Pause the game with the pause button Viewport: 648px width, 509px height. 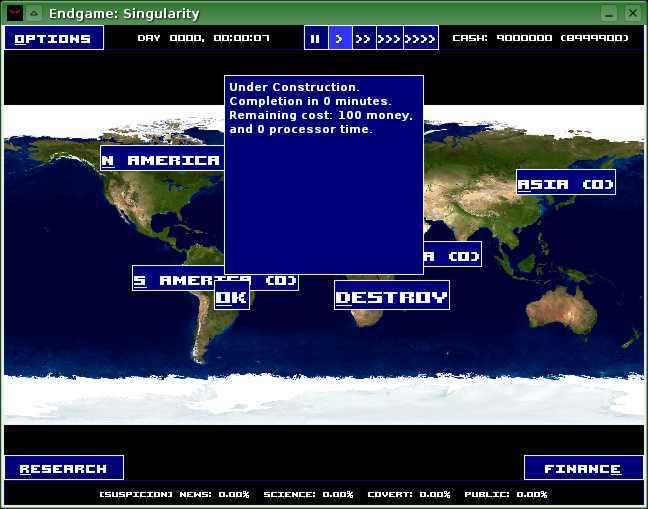click(x=316, y=38)
